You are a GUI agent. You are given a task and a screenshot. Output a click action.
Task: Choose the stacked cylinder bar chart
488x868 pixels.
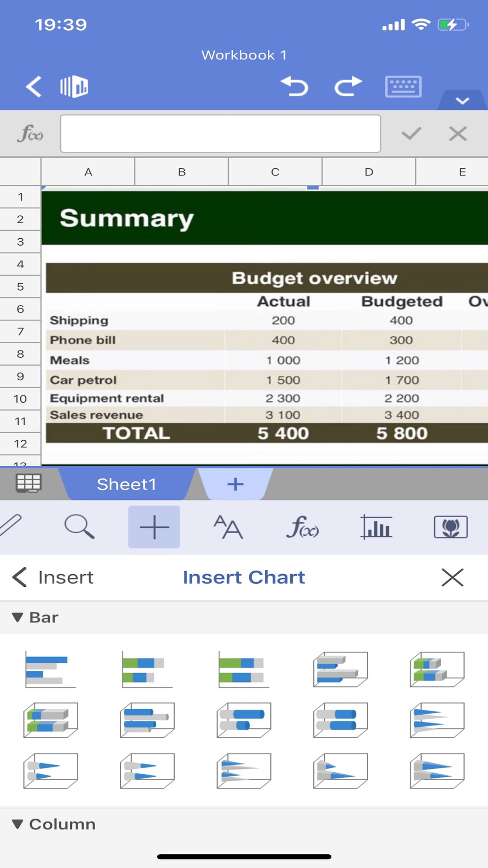coord(244,720)
